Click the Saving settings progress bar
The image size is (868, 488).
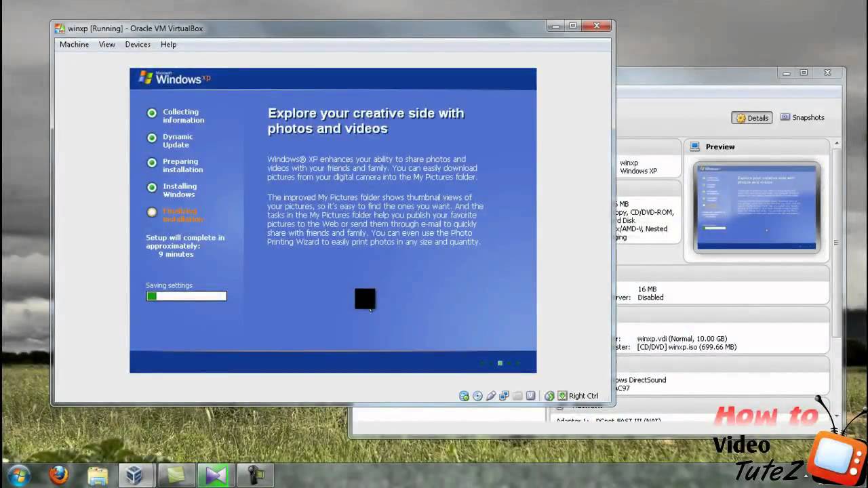pos(186,296)
